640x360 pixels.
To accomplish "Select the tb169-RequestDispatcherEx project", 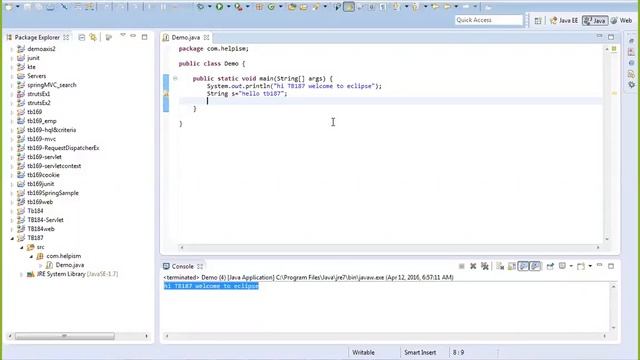I will point(63,148).
